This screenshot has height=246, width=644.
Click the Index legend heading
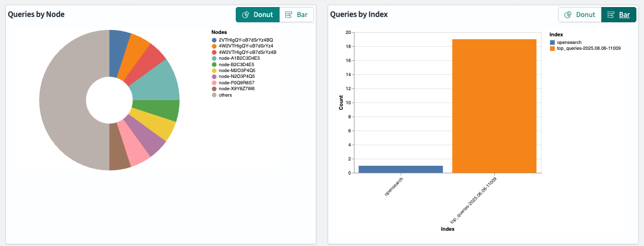pyautogui.click(x=556, y=34)
